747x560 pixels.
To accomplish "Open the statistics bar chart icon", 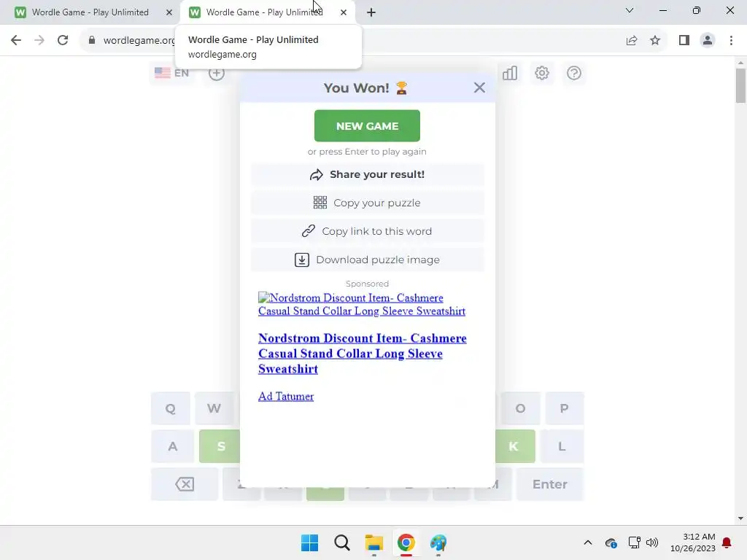I will click(510, 73).
